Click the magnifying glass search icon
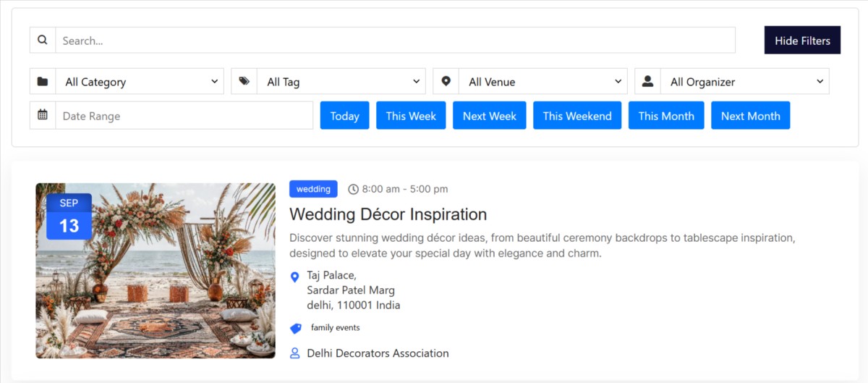 43,41
